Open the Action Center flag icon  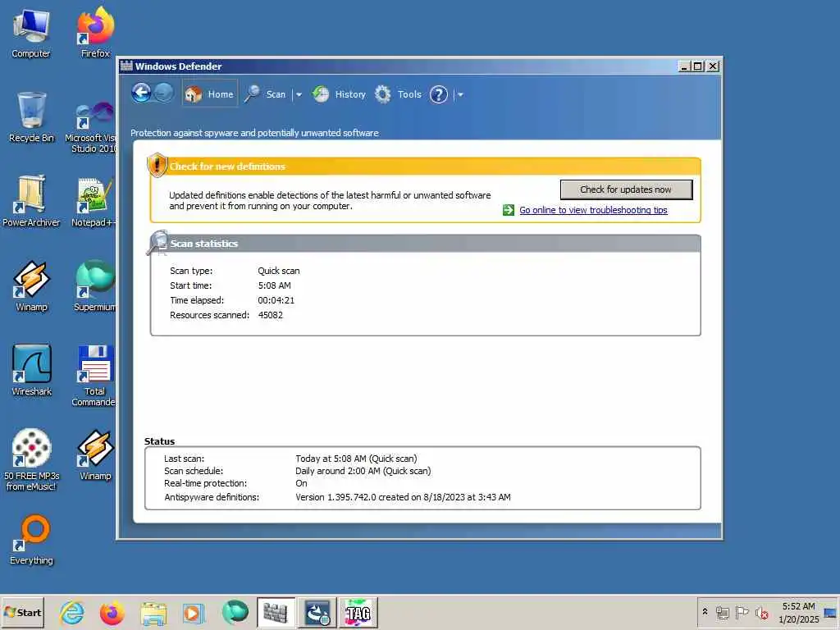point(742,612)
